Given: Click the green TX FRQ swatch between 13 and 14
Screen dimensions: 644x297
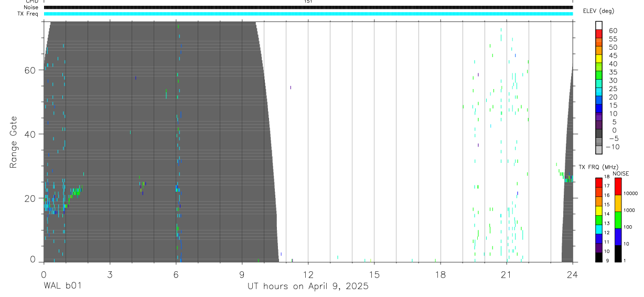Looking at the screenshot, I should 599,219.
